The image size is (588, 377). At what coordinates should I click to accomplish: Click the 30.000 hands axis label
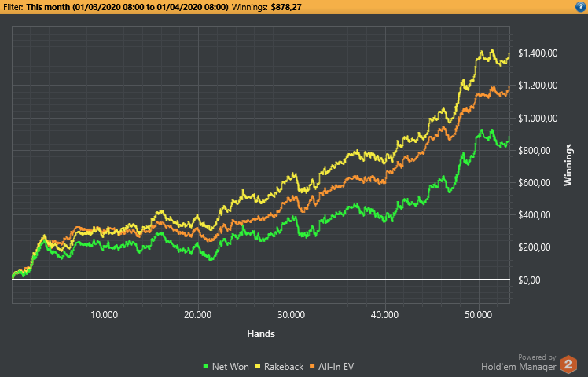click(x=292, y=315)
